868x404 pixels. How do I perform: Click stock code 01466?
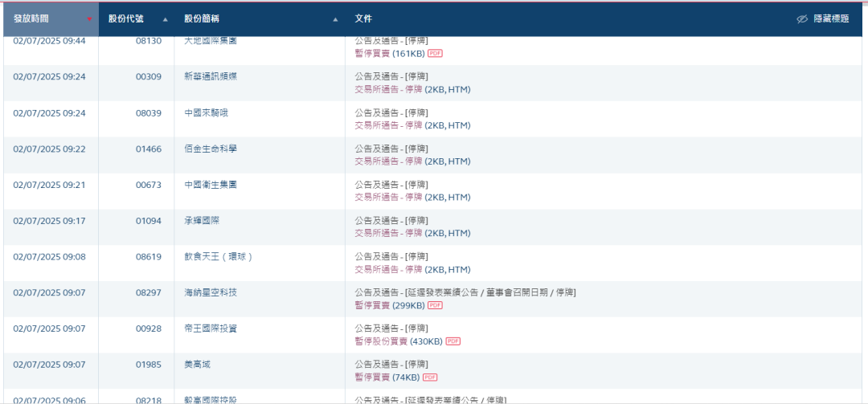click(149, 149)
